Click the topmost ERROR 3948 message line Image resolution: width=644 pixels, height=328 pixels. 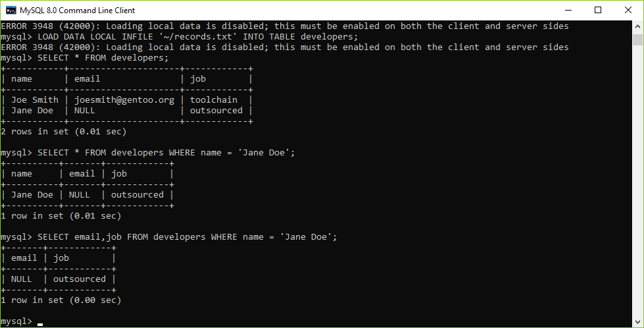click(285, 26)
